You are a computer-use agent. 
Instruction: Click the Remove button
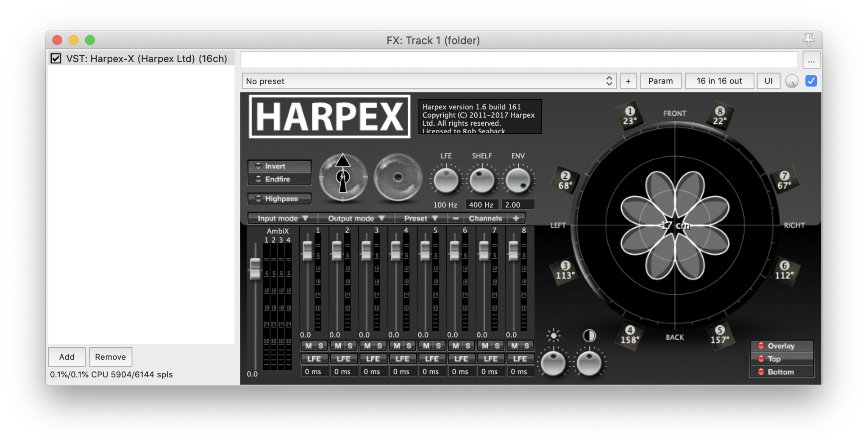coord(110,357)
